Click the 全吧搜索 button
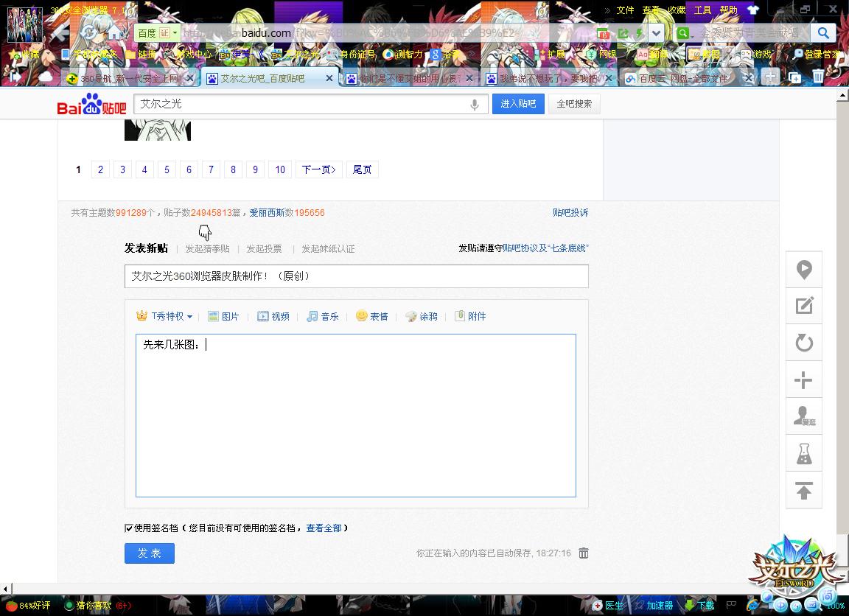The image size is (849, 616). click(574, 103)
